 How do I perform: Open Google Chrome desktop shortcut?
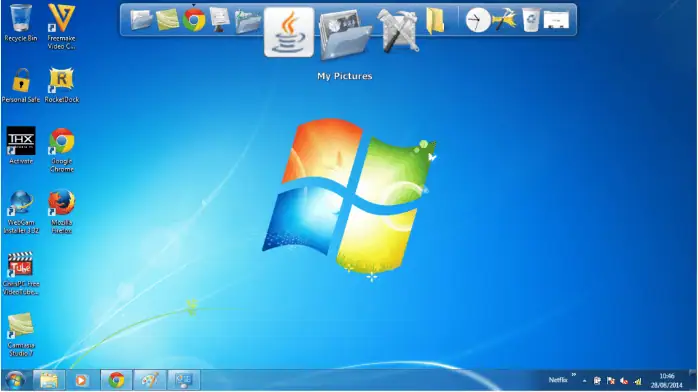pyautogui.click(x=61, y=150)
